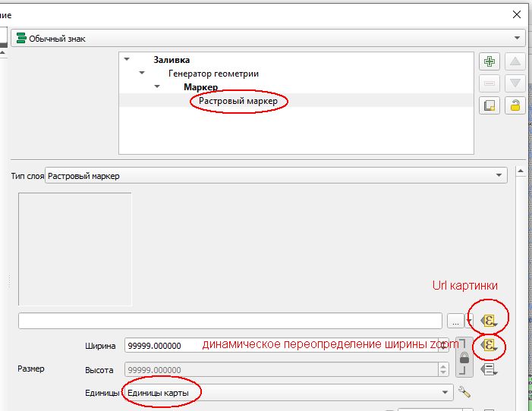Screen dimensions: 532x411
Task: Click the Ширина width value field
Action: coord(282,345)
